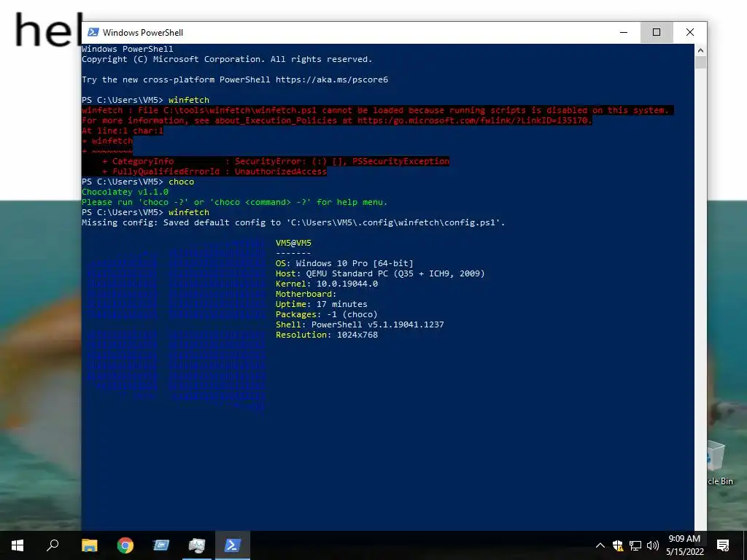Open Google Chrome from the taskbar

tap(125, 545)
